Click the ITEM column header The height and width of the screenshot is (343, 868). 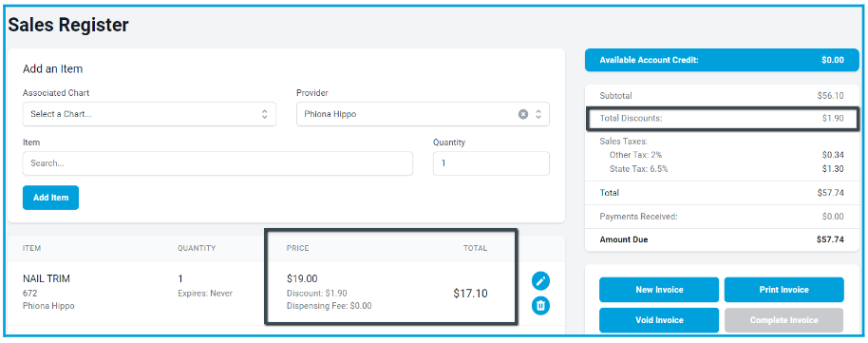click(31, 248)
